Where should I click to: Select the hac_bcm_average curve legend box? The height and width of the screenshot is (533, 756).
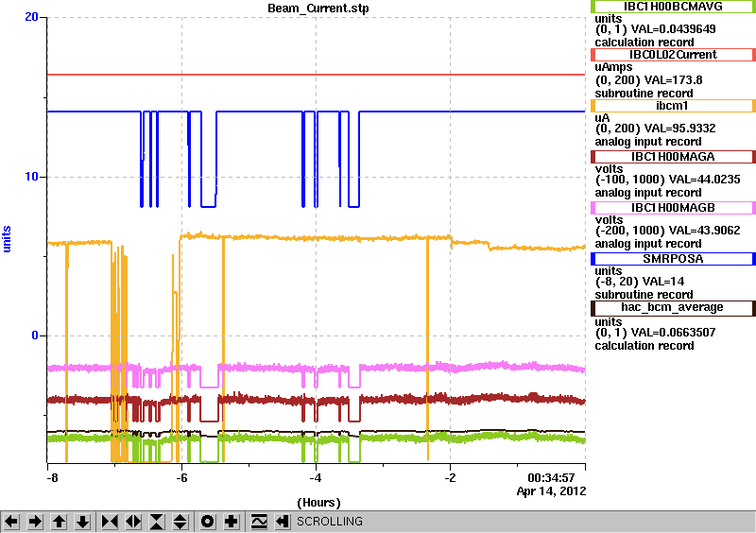coord(673,308)
